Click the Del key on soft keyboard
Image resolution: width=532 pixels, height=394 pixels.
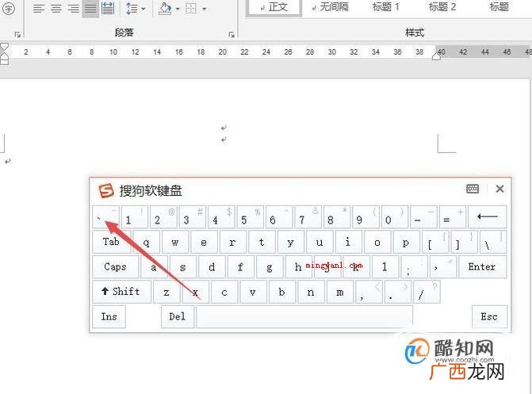178,316
